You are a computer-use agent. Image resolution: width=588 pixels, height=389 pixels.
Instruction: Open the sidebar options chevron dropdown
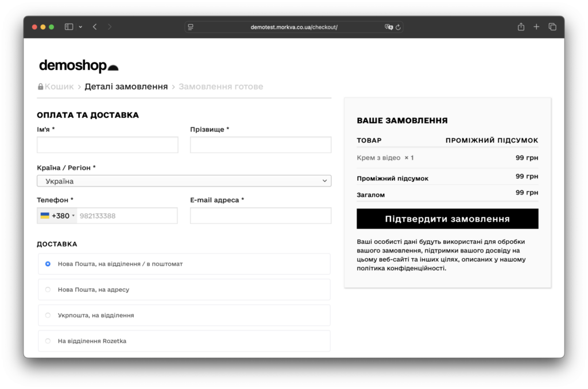[x=80, y=27]
